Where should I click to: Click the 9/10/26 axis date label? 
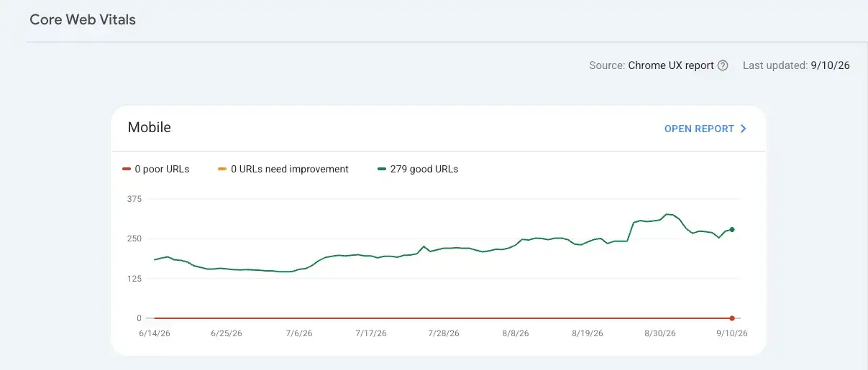(x=732, y=333)
